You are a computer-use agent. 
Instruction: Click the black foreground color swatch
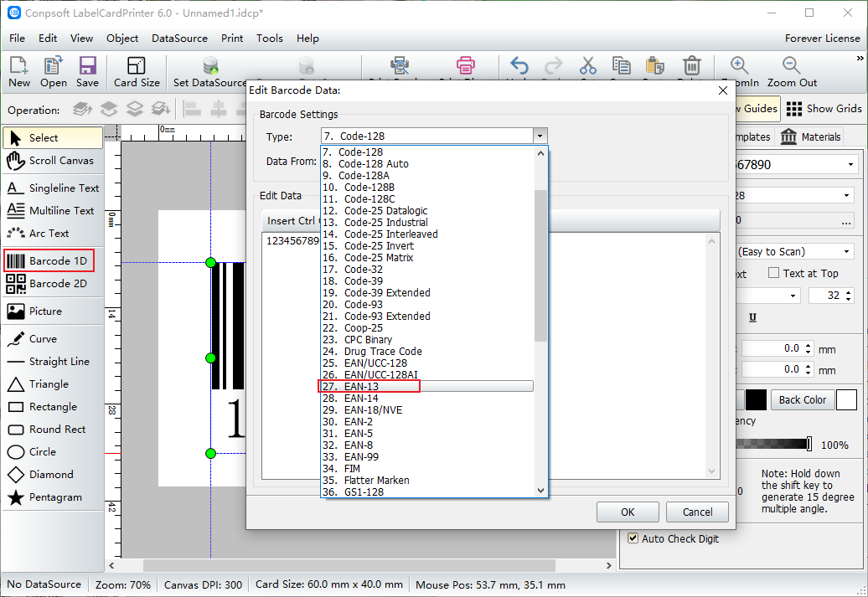click(x=756, y=399)
